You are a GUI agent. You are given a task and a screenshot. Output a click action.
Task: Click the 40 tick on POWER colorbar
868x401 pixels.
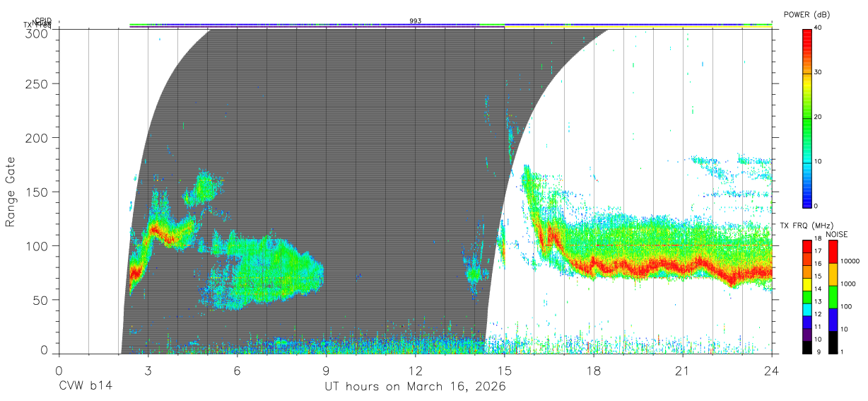tap(818, 28)
